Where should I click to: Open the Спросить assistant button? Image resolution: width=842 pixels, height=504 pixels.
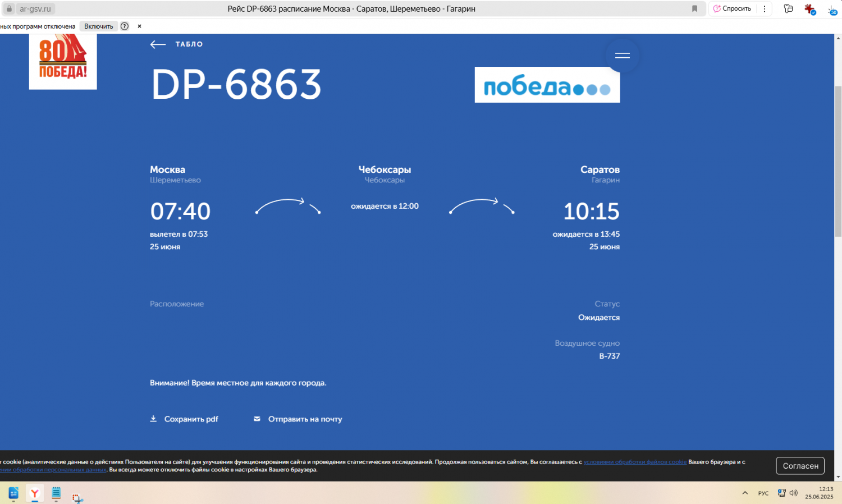pyautogui.click(x=732, y=8)
